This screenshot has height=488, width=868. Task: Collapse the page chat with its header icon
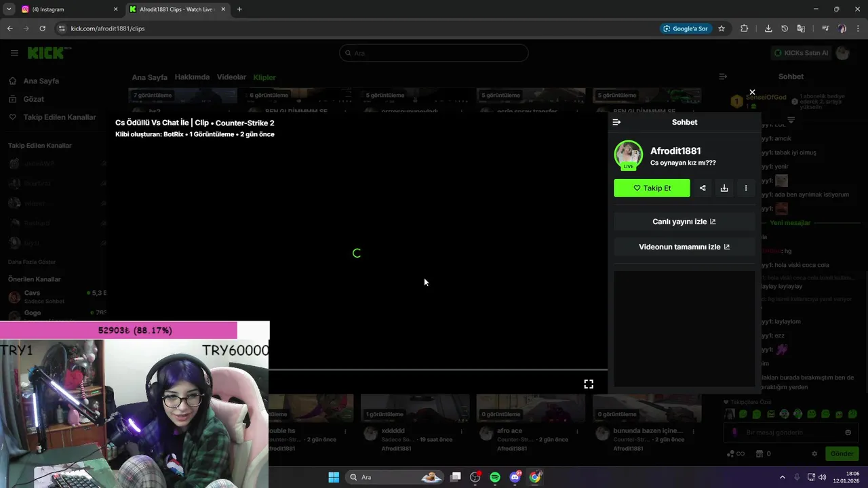(723, 77)
